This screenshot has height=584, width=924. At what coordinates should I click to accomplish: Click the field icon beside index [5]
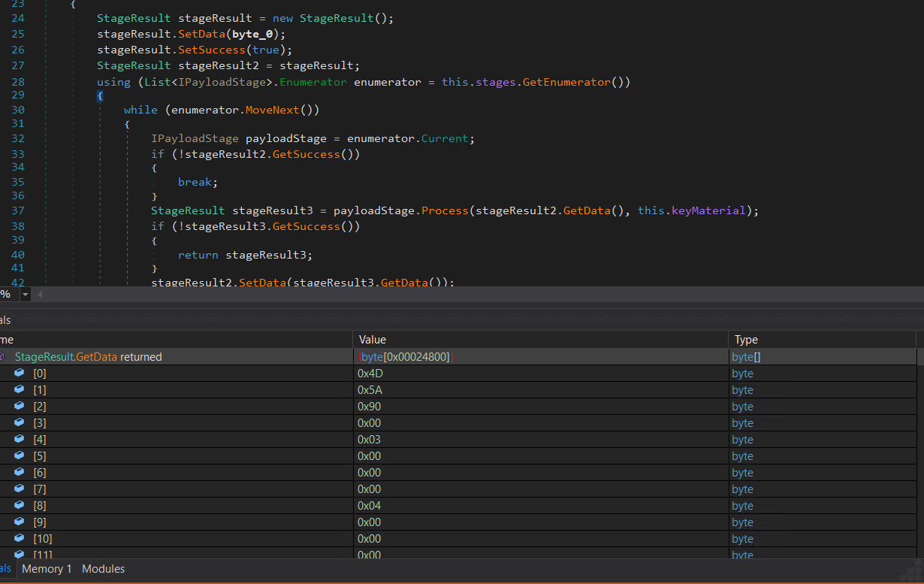point(20,455)
